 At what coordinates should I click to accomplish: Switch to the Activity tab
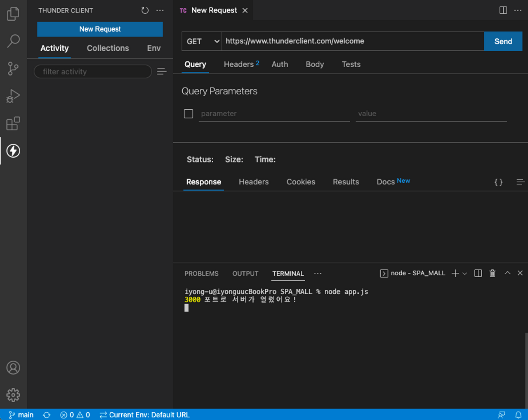click(54, 48)
